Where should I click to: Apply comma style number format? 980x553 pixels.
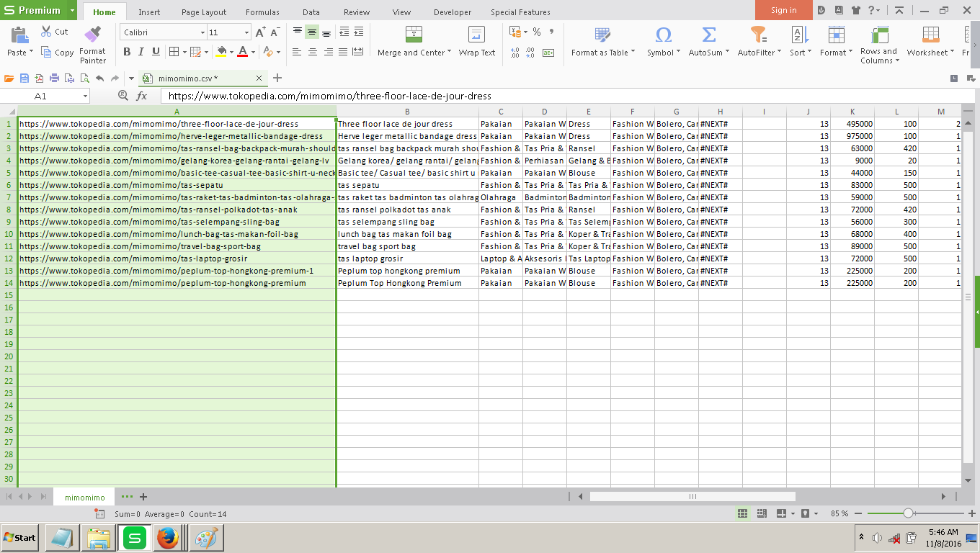551,32
